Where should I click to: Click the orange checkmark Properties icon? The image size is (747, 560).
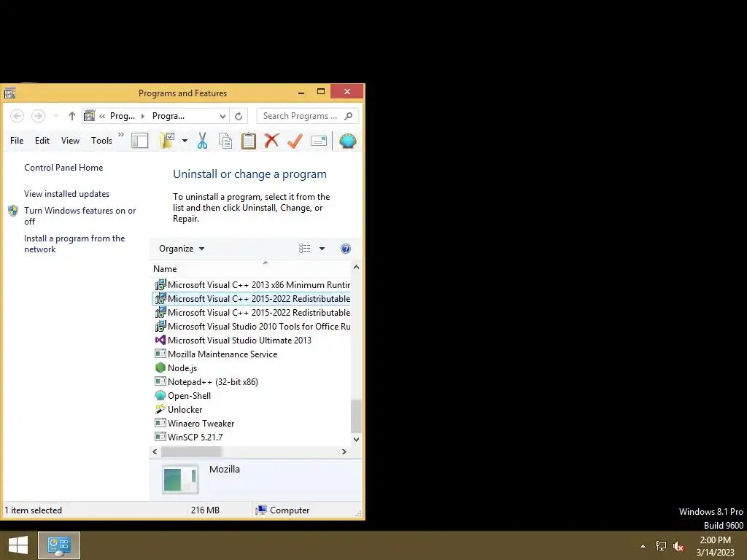click(x=295, y=141)
